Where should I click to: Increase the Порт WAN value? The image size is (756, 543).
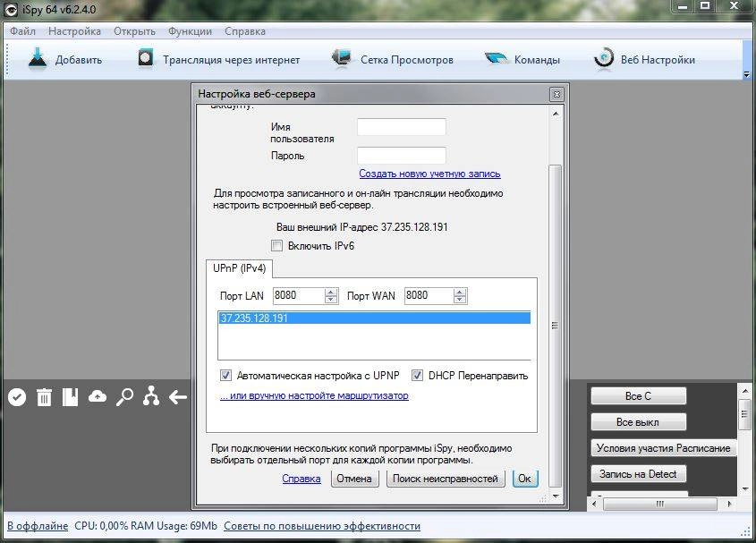point(460,293)
